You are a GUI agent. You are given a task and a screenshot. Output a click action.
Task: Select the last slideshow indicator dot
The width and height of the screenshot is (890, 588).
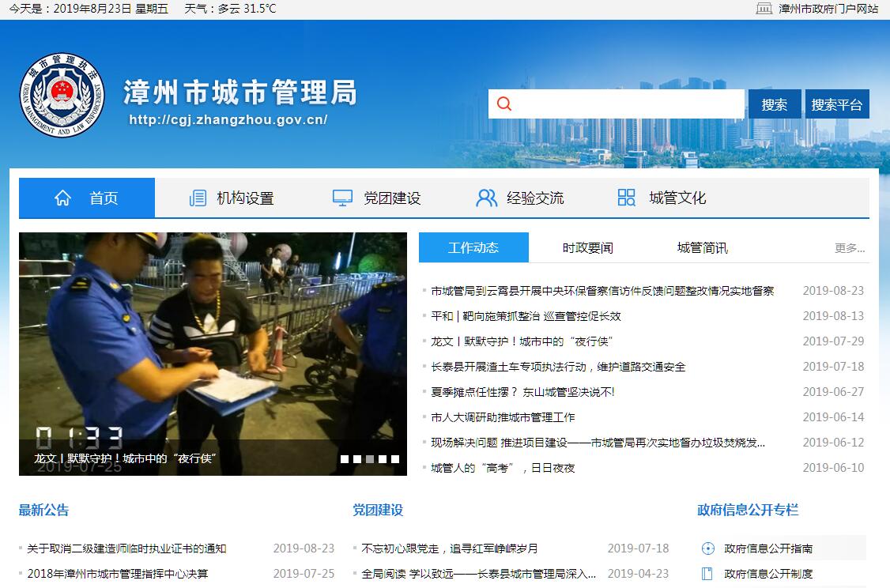coord(395,459)
